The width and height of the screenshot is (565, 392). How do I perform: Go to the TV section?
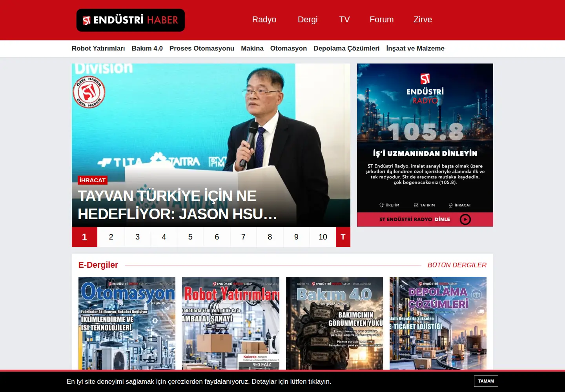click(x=344, y=20)
